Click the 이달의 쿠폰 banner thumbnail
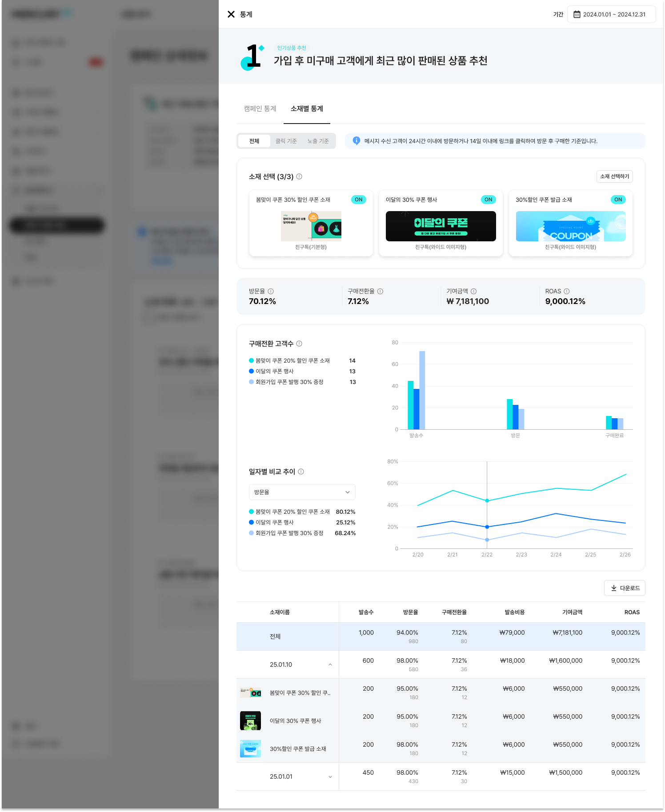 441,226
